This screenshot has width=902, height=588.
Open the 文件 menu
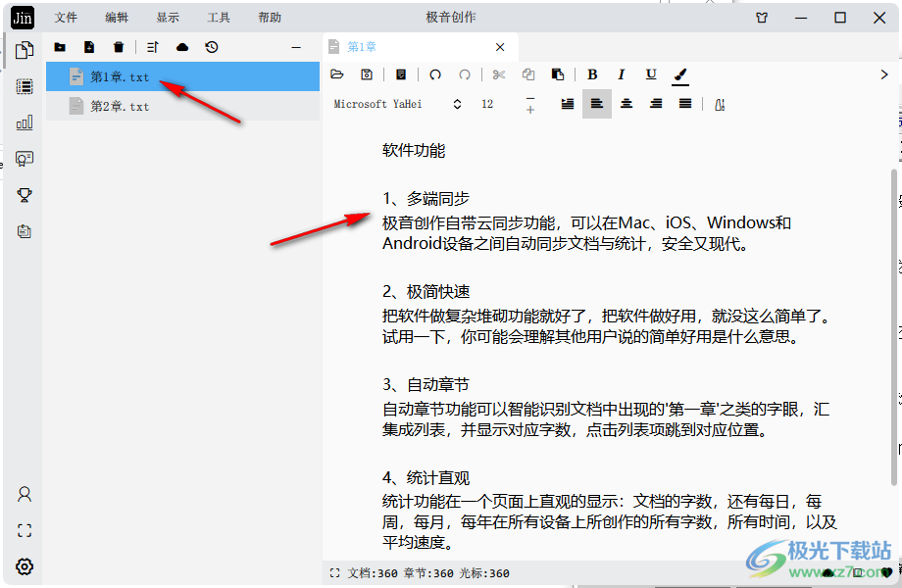click(66, 18)
